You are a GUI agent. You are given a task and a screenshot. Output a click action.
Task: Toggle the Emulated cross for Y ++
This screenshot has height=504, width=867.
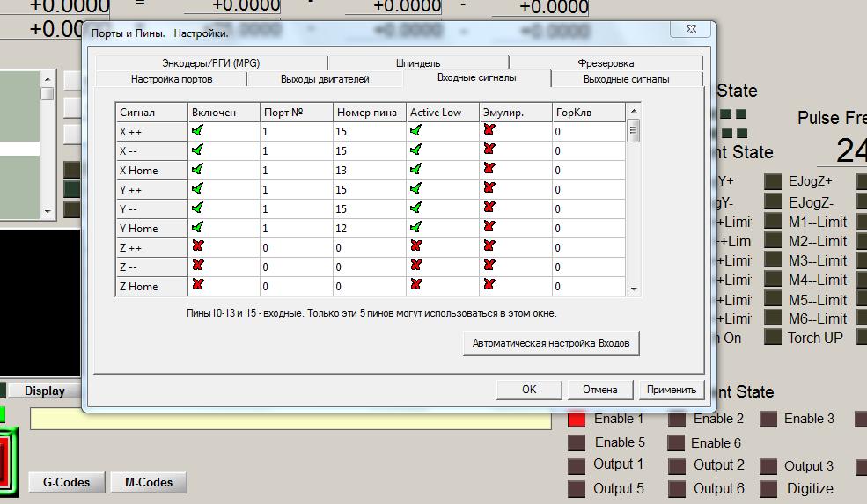[489, 187]
